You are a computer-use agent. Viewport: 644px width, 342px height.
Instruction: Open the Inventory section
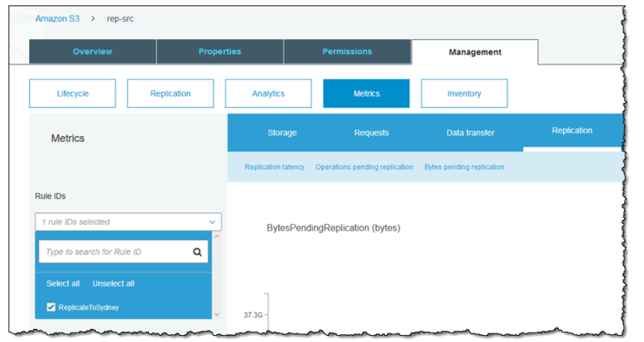click(464, 93)
